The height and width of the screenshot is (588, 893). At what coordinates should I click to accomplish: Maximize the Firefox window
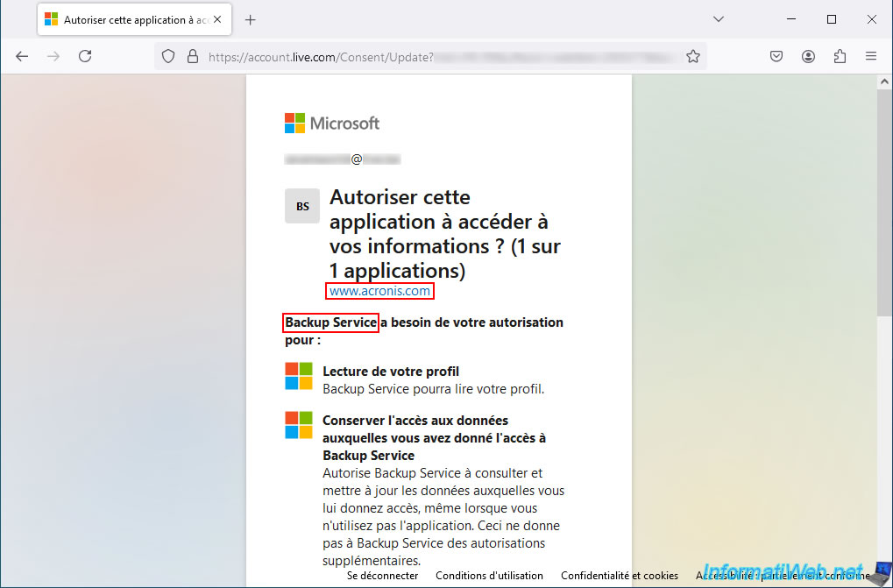pyautogui.click(x=832, y=19)
